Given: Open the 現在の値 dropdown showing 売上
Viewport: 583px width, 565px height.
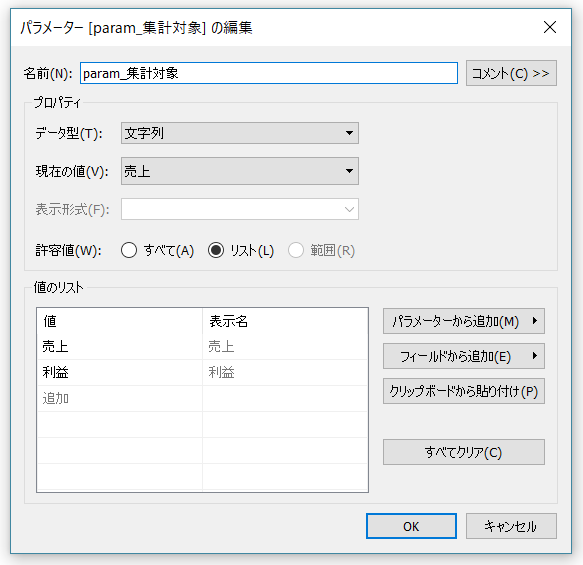Looking at the screenshot, I should pos(239,171).
